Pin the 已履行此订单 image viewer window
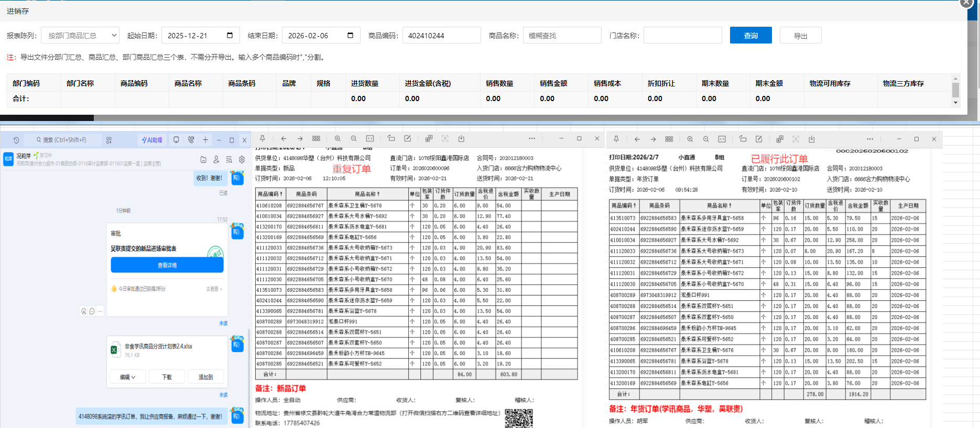The image size is (980, 428). click(616, 139)
